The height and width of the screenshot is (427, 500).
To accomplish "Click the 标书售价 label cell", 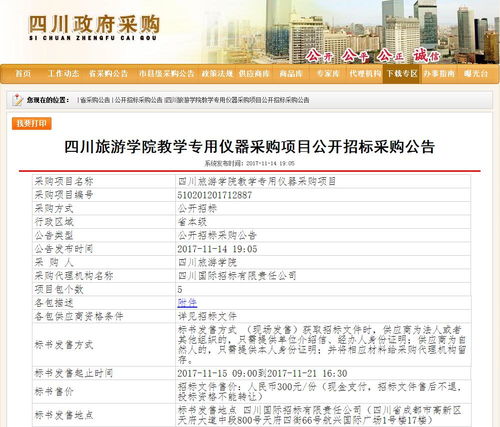I will [x=104, y=391].
